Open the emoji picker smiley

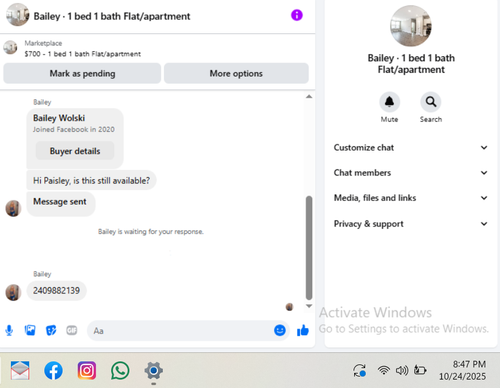click(x=280, y=330)
